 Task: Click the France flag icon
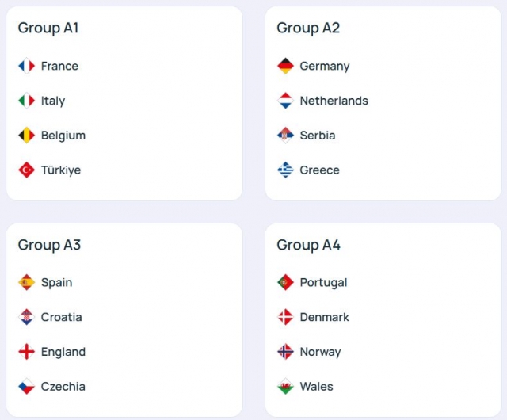click(27, 66)
